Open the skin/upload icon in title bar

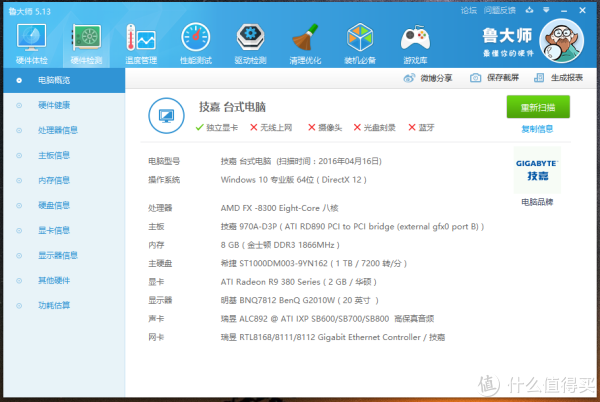529,10
